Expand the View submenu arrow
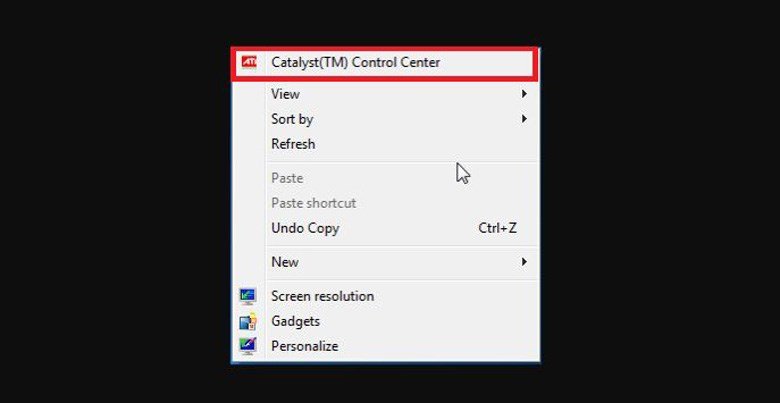 tap(524, 94)
